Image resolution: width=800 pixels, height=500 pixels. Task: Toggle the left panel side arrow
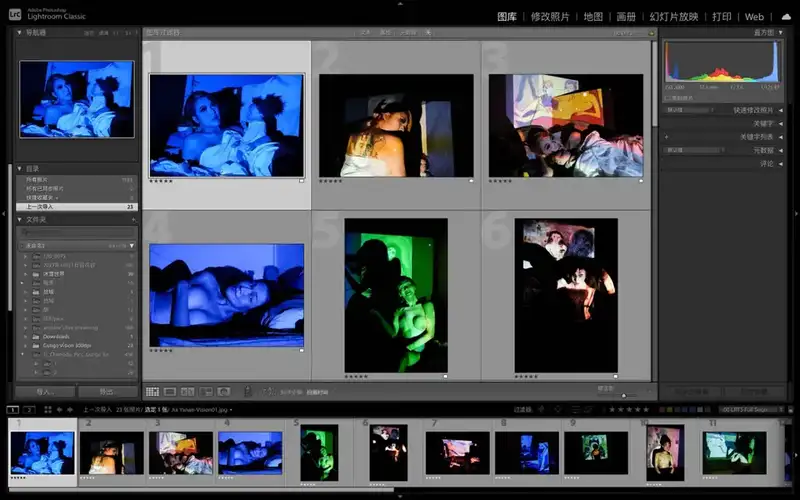click(x=4, y=213)
